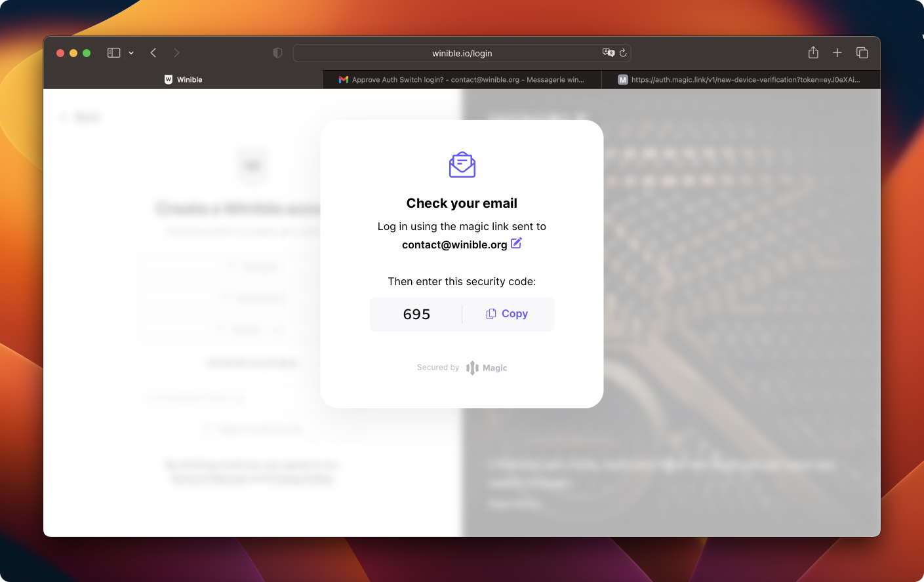
Task: Click the Secured by text
Action: (x=438, y=368)
